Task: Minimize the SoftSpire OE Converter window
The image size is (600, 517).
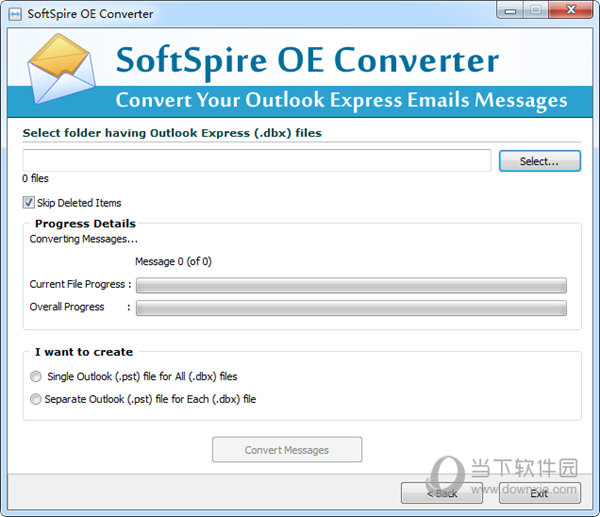Action: click(510, 10)
